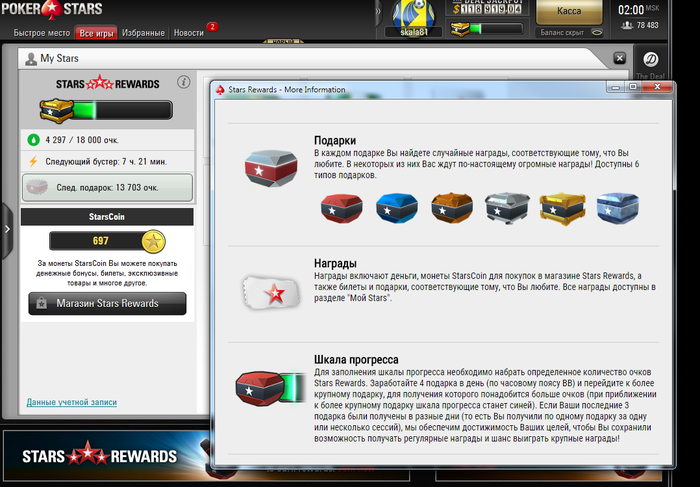Click the Награды heading

pos(335,263)
